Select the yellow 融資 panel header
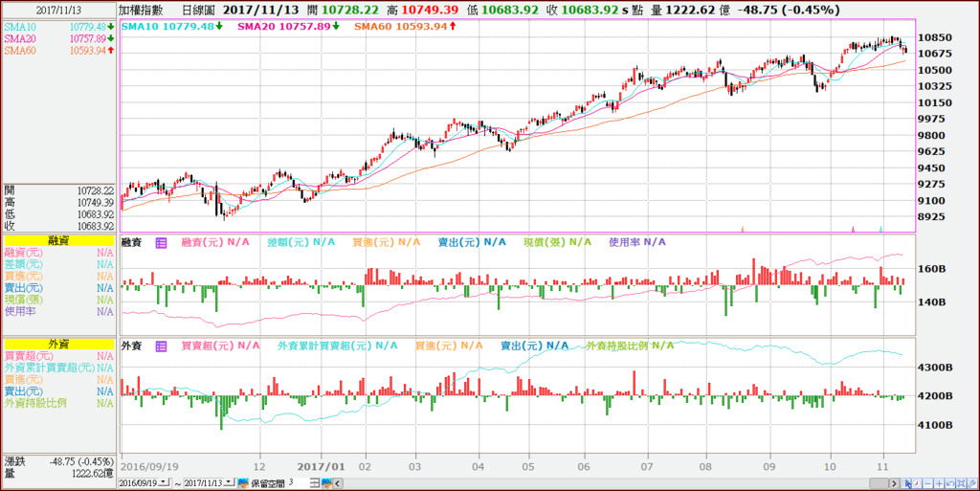The image size is (980, 491). [x=58, y=240]
